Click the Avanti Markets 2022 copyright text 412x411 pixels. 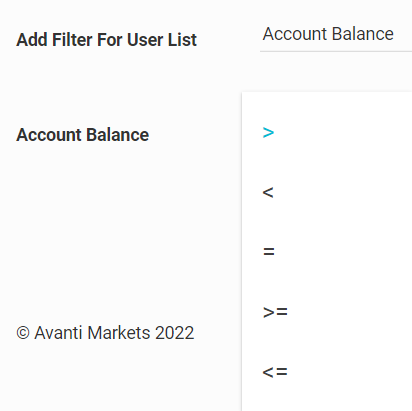(105, 333)
